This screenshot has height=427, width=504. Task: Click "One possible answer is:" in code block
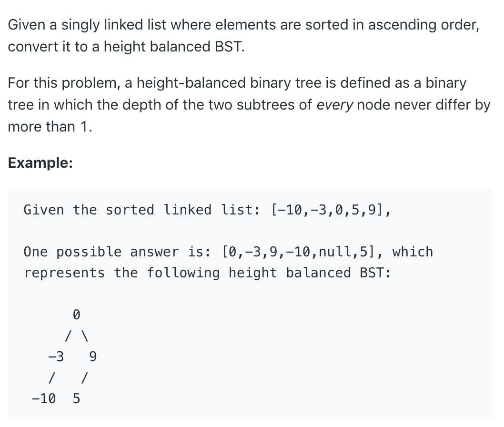coord(117,252)
